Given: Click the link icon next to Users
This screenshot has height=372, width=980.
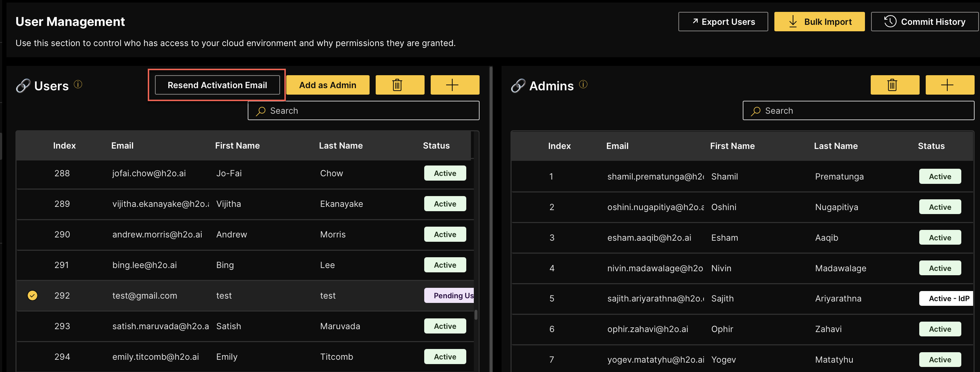Looking at the screenshot, I should pyautogui.click(x=23, y=86).
